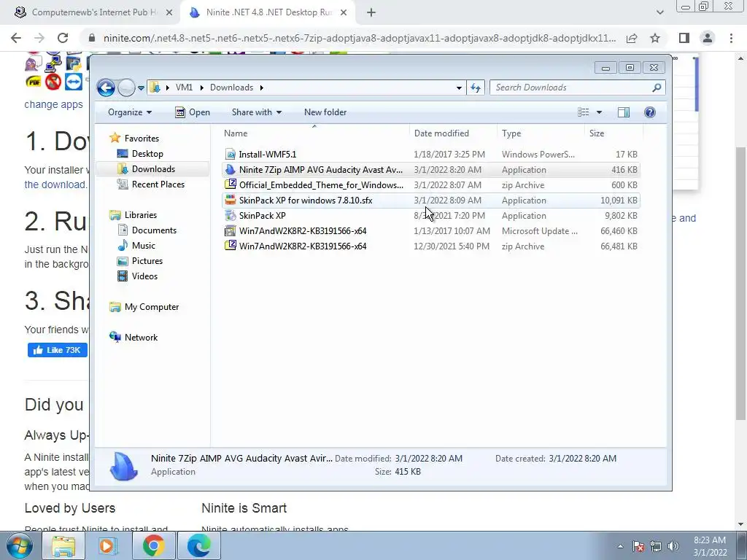Toggle Chrome's side panel icon
Screen dimensions: 747x560
[684, 38]
